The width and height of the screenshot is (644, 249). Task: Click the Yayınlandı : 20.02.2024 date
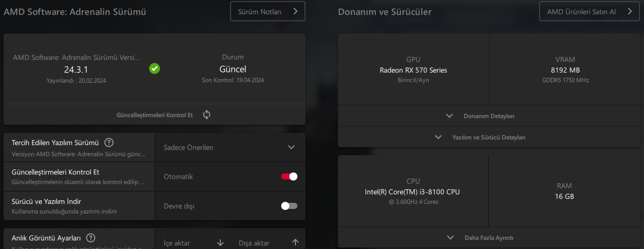pos(76,80)
